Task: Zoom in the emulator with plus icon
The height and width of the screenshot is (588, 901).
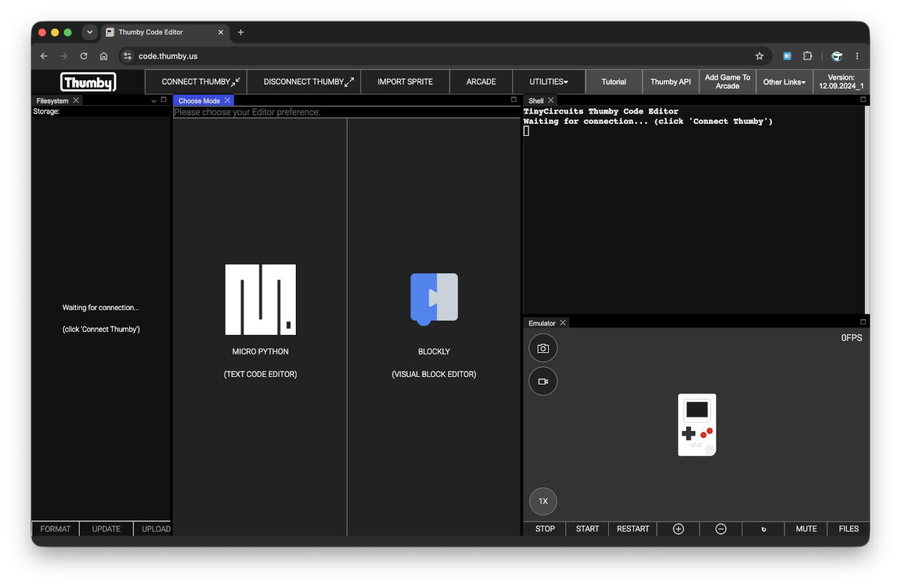Action: pos(678,529)
